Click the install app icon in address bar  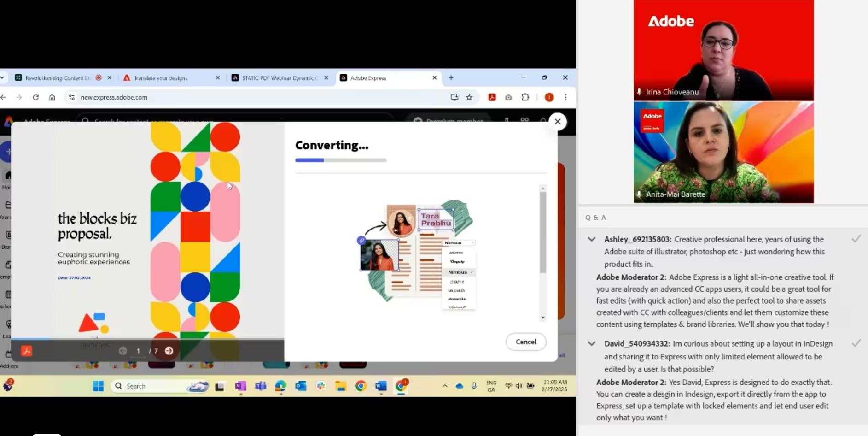point(454,97)
